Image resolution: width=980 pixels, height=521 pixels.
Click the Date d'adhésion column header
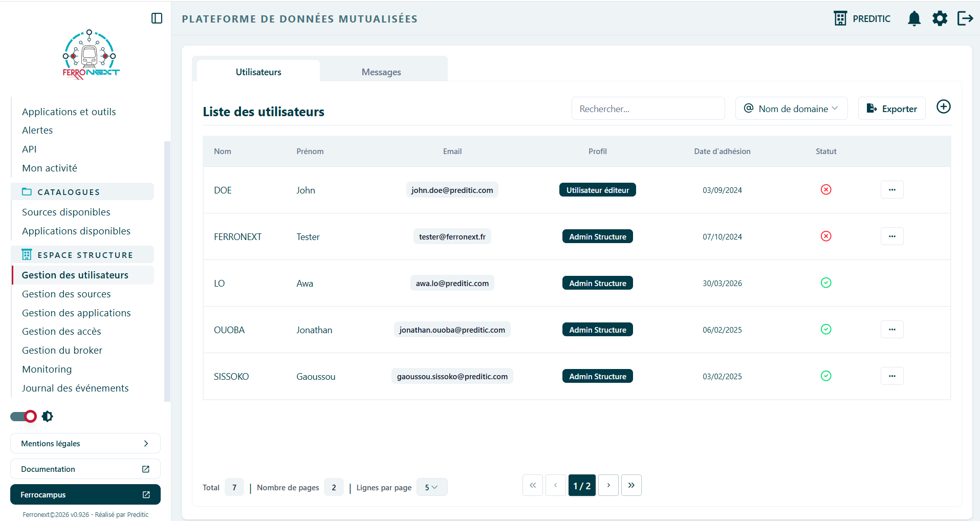click(x=722, y=151)
